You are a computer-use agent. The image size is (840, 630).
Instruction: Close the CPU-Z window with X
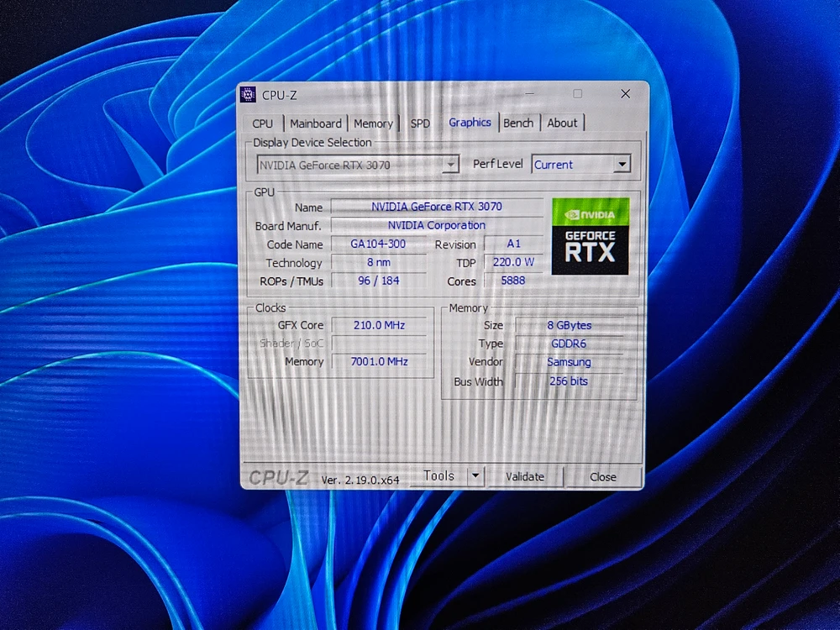point(625,94)
